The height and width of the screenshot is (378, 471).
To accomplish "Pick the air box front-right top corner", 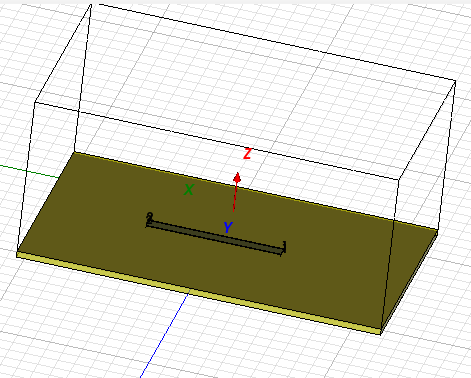I will coord(399,179).
